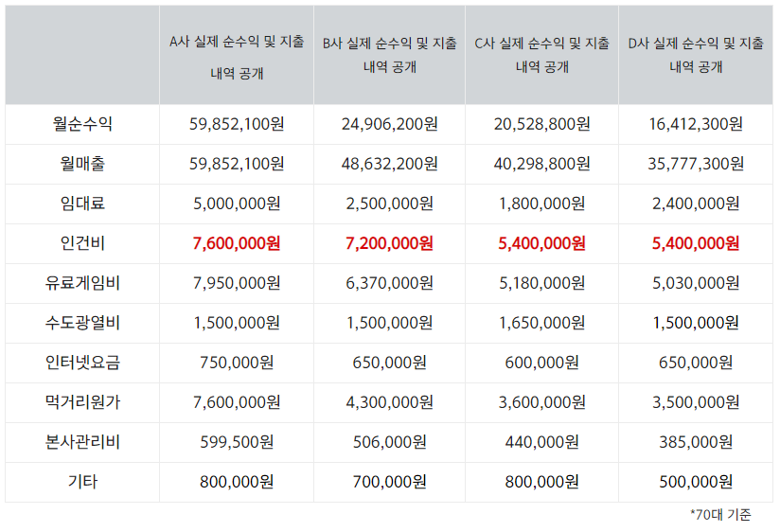780x532 pixels.
Task: Select the 월매출 row label
Action: (x=82, y=163)
